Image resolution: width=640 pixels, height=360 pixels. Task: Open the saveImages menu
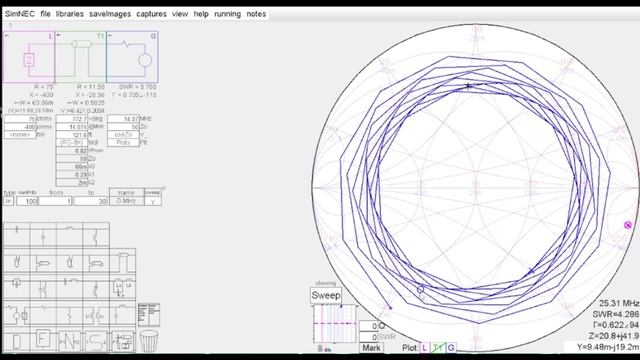[x=110, y=14]
